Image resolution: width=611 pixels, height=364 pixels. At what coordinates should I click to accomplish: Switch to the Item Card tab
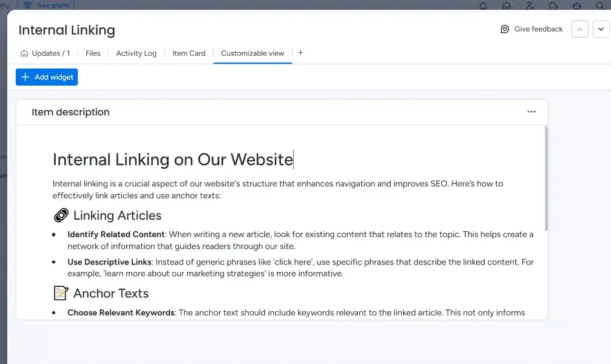point(188,53)
